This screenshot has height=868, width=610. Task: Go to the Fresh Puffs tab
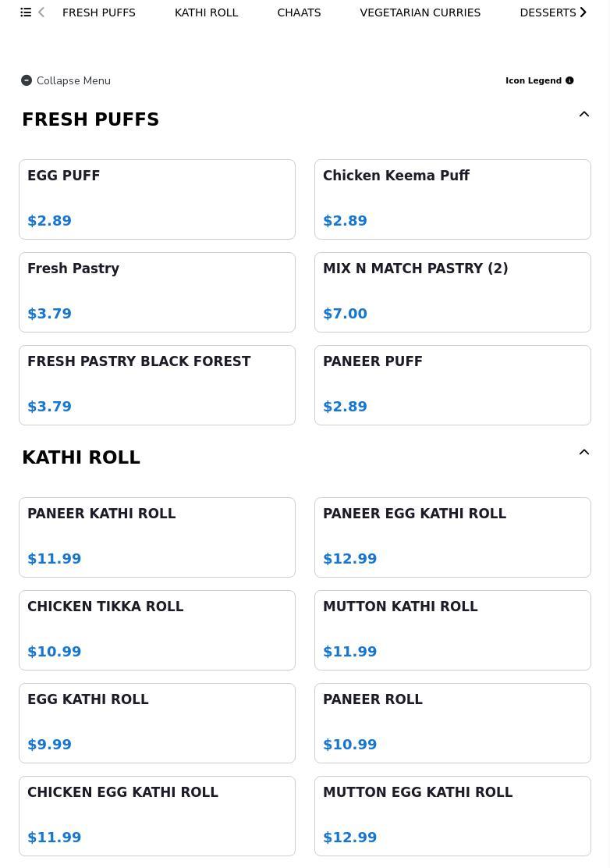point(99,12)
